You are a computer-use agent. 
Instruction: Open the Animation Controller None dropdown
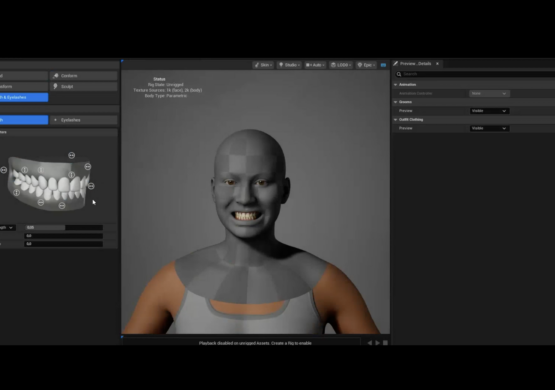489,93
